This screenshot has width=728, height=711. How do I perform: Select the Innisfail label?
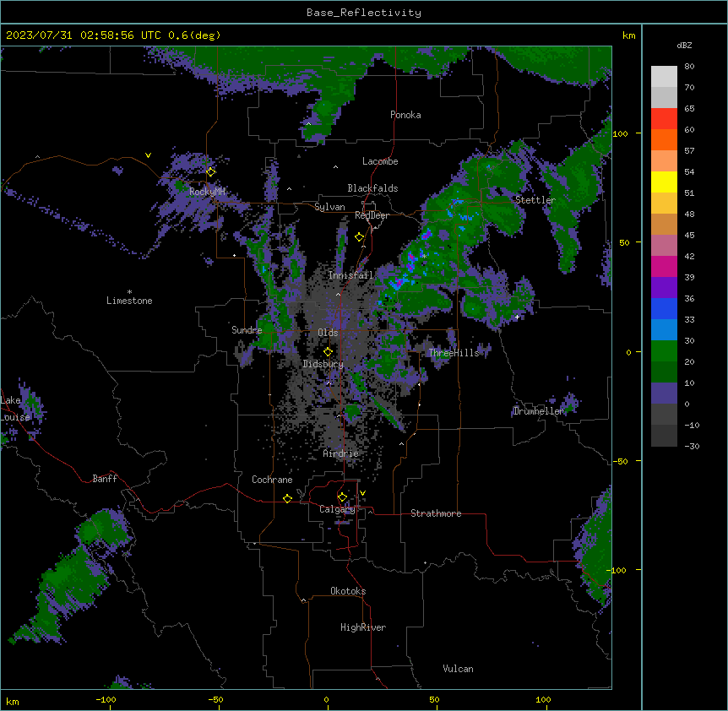point(350,275)
